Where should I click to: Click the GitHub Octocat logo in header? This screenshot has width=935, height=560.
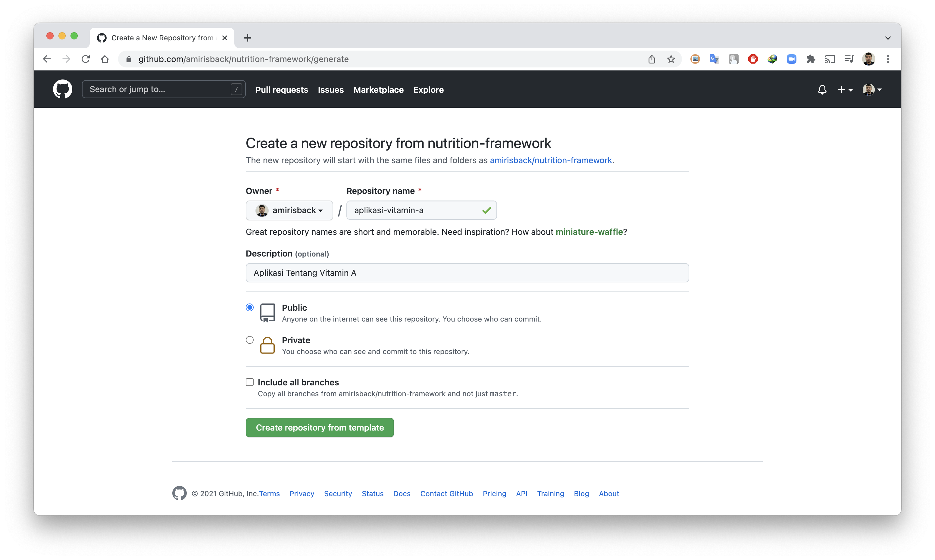pos(62,89)
